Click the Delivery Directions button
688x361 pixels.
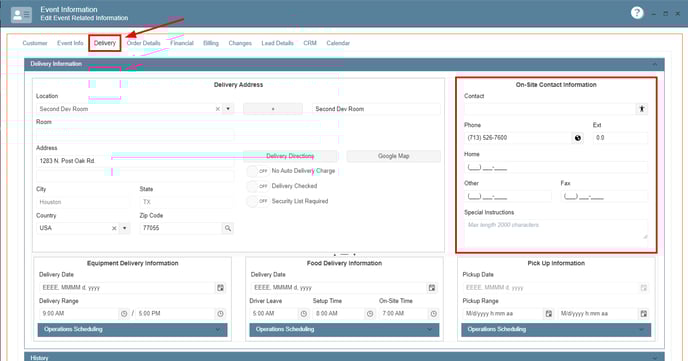click(290, 156)
